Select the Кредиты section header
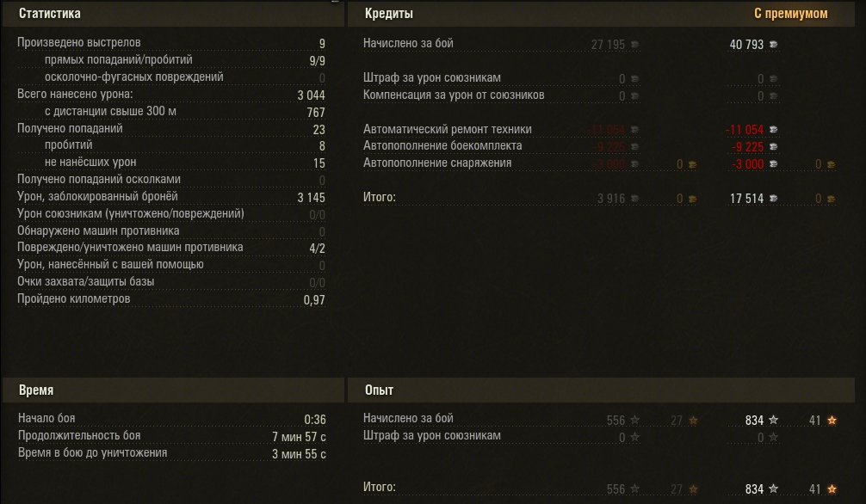The width and height of the screenshot is (866, 504). [388, 14]
